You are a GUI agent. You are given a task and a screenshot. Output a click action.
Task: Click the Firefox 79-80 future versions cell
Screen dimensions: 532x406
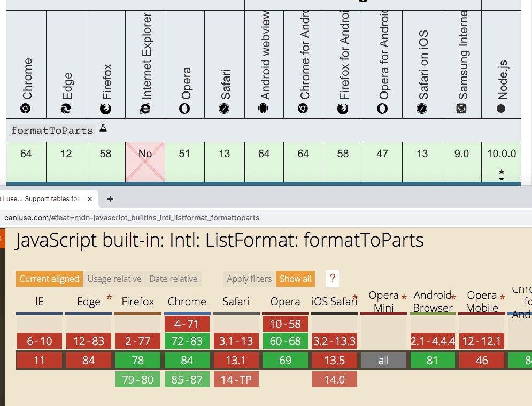coord(138,379)
